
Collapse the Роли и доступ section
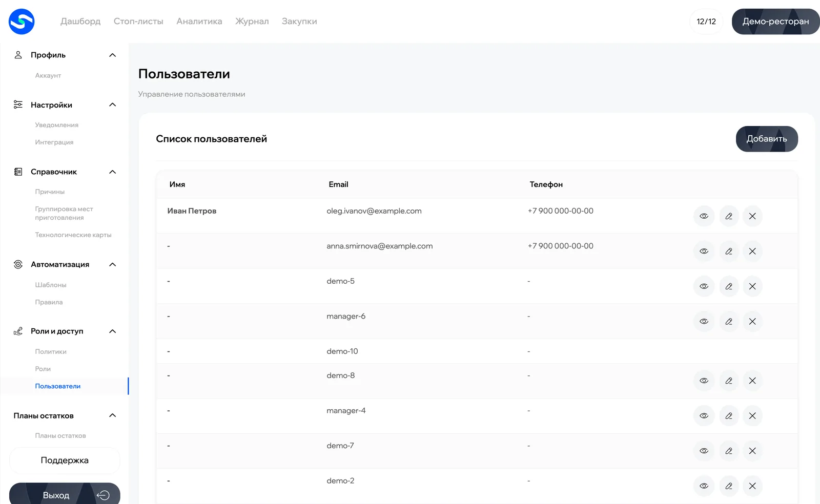[113, 331]
